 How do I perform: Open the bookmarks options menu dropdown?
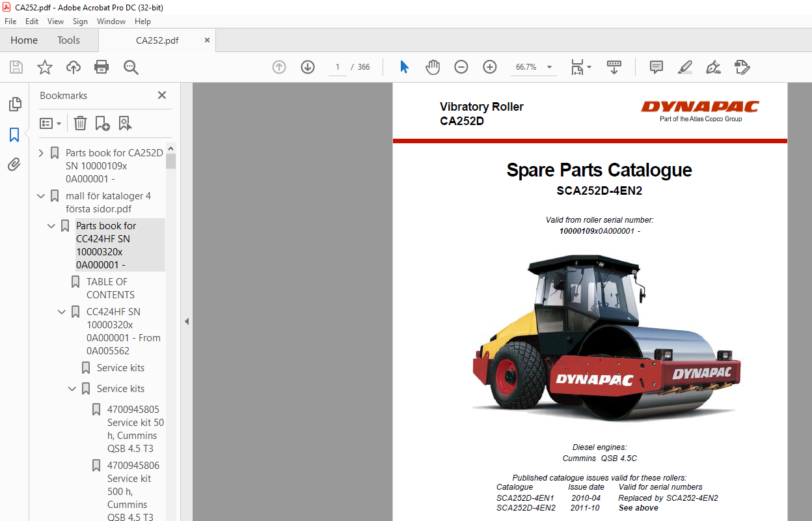pos(50,123)
